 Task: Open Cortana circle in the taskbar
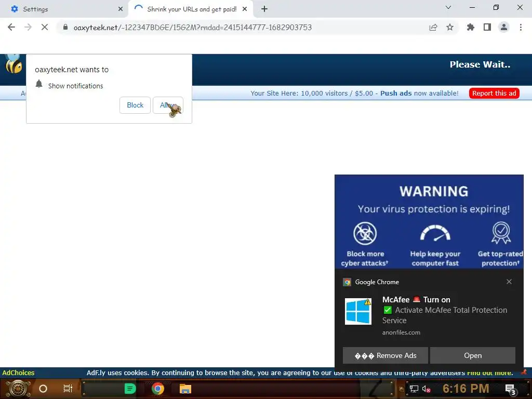coord(43,389)
